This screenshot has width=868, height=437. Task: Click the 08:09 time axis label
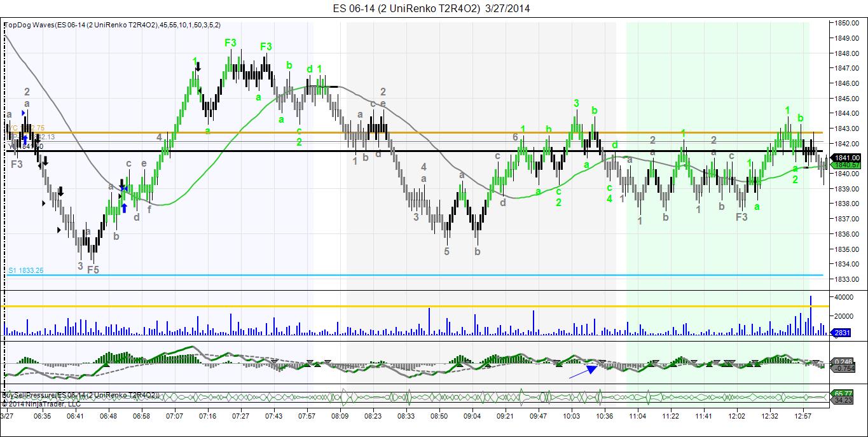pyautogui.click(x=340, y=416)
